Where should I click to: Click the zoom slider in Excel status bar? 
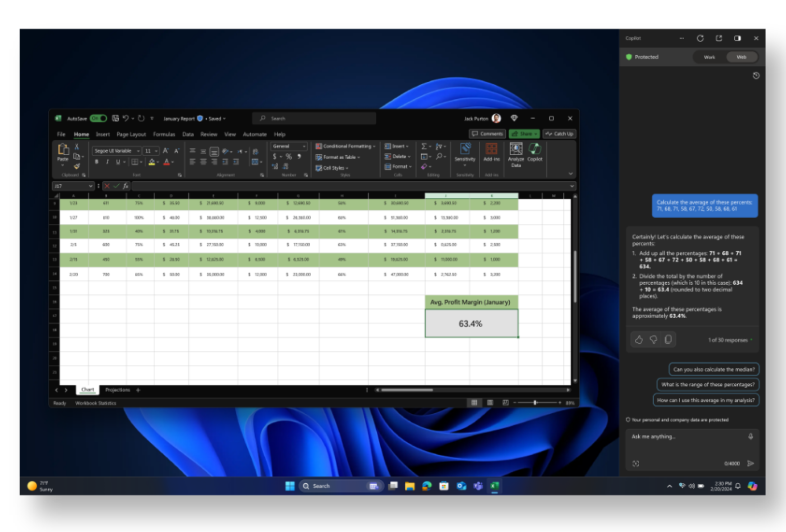tap(535, 403)
